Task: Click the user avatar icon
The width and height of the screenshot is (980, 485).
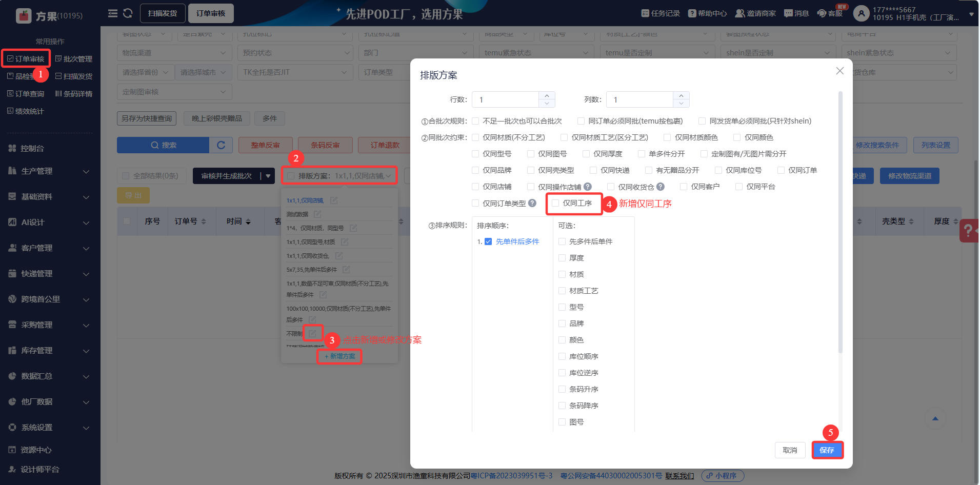Action: click(x=861, y=13)
